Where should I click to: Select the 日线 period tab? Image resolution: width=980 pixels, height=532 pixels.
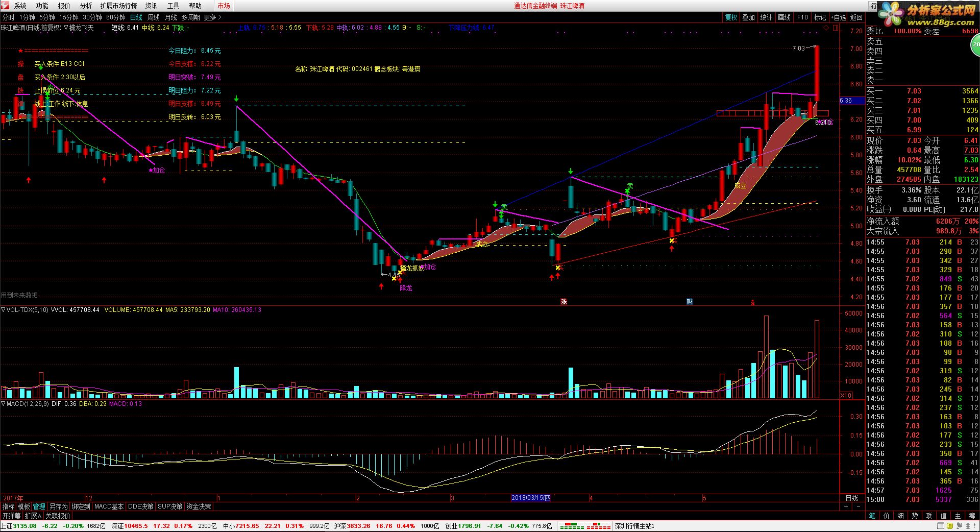point(136,17)
